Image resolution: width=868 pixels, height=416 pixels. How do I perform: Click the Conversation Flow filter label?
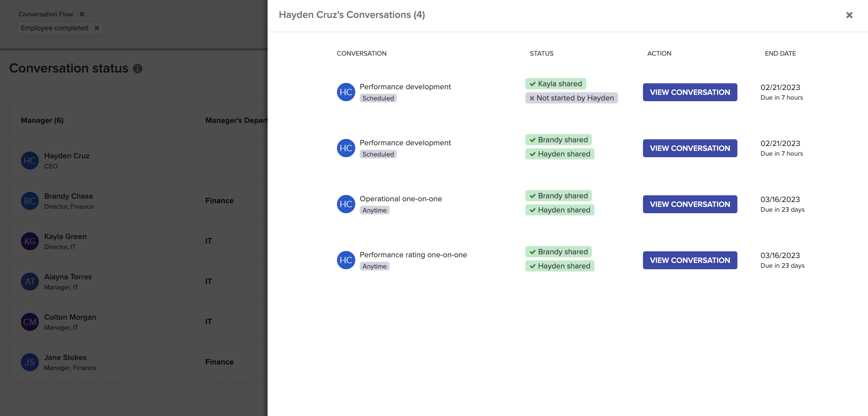46,14
